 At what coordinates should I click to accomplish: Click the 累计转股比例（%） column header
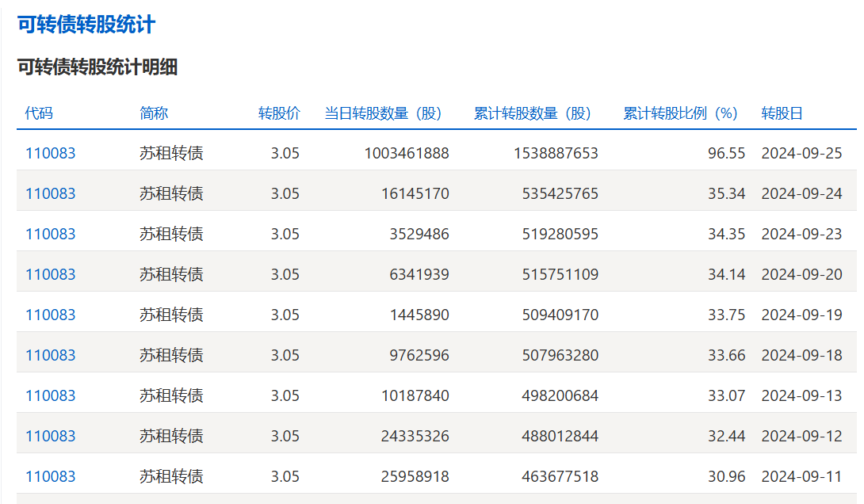pos(681,113)
